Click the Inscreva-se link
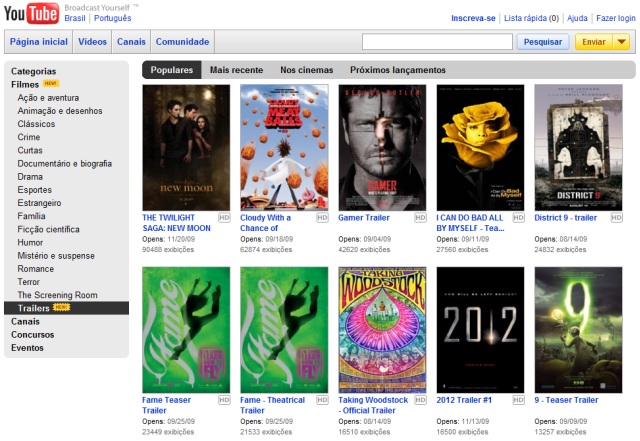The image size is (640, 441). pyautogui.click(x=473, y=18)
